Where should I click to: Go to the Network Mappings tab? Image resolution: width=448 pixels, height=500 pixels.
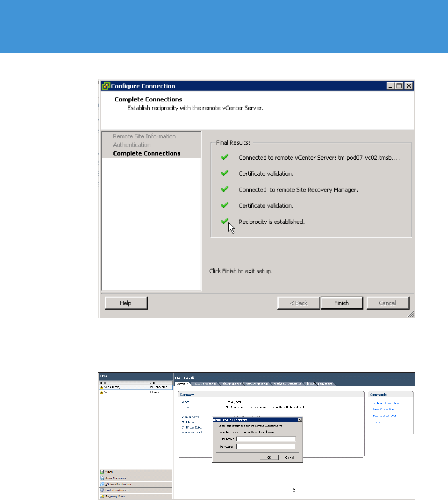point(257,384)
